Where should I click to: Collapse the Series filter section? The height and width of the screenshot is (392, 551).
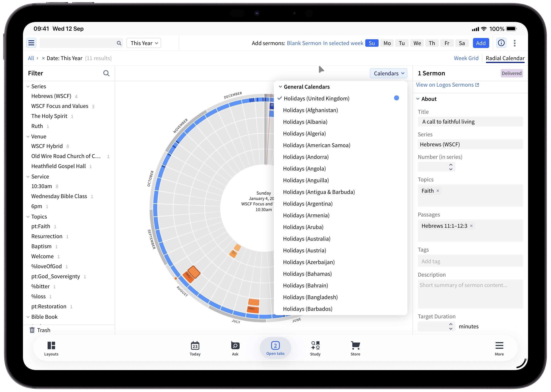(x=28, y=87)
